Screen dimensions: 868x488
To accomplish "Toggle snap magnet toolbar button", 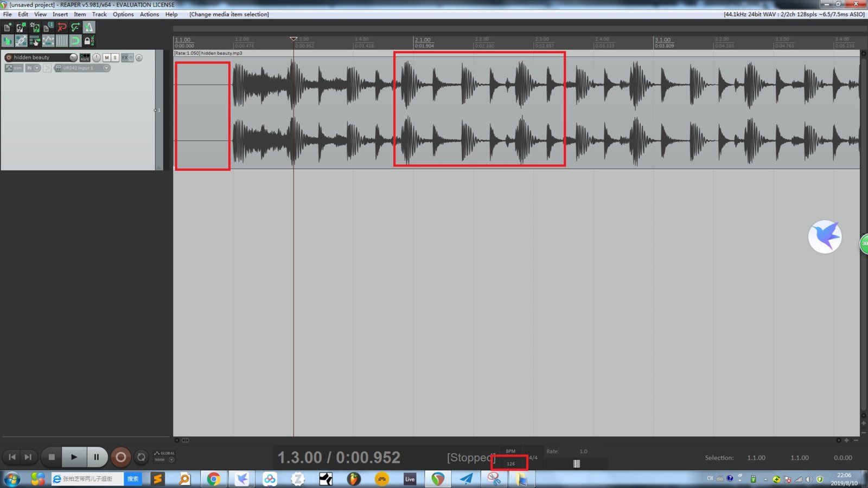I will coord(75,41).
